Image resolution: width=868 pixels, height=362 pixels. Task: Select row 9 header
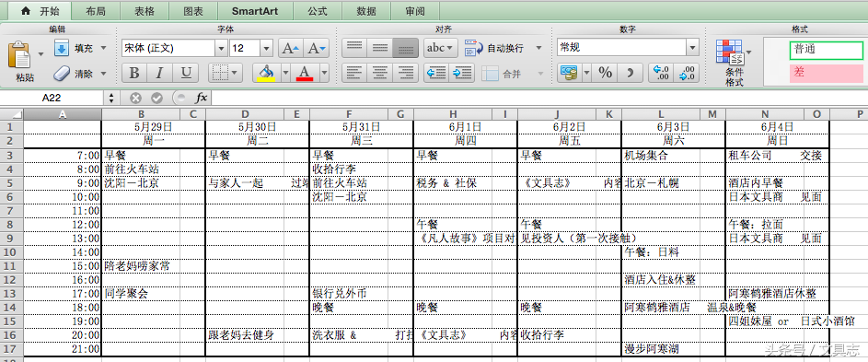(12, 239)
